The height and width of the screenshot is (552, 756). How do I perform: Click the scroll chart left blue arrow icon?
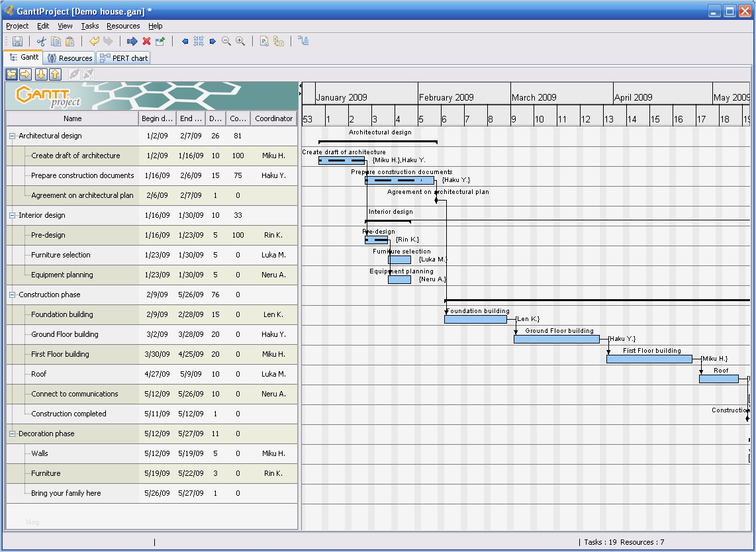click(185, 41)
